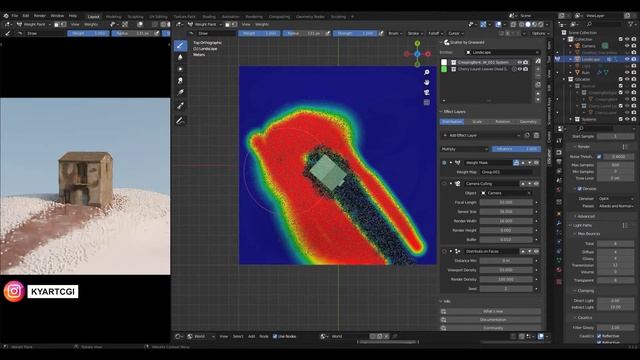This screenshot has width=640, height=360.
Task: Select the Average weight tool
Action: 180,69
